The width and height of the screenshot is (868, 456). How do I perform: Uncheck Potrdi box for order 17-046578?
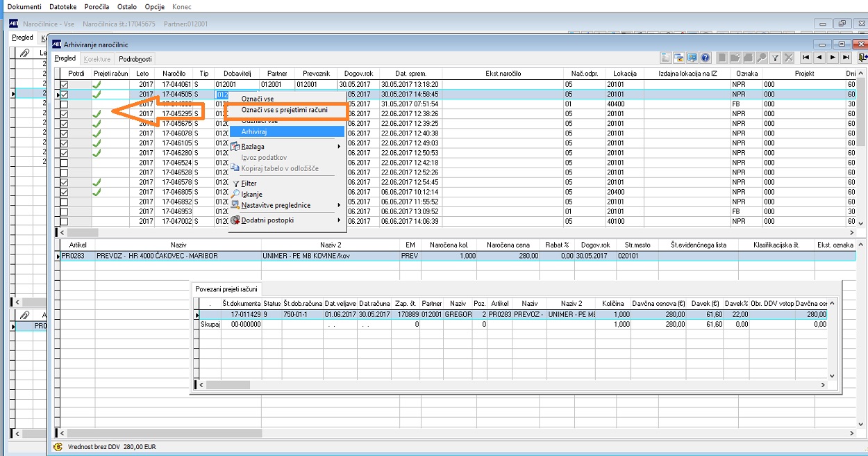click(65, 182)
